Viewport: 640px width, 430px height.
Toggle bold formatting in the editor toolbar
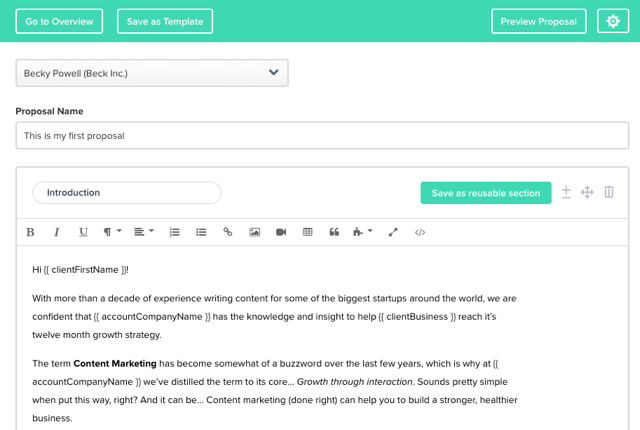[30, 232]
